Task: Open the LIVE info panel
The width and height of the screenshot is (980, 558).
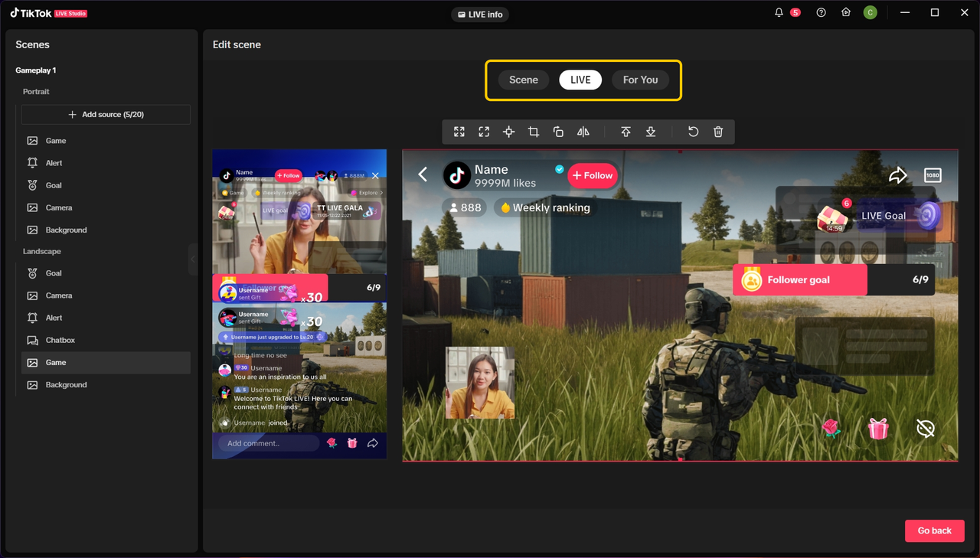Action: pos(480,14)
